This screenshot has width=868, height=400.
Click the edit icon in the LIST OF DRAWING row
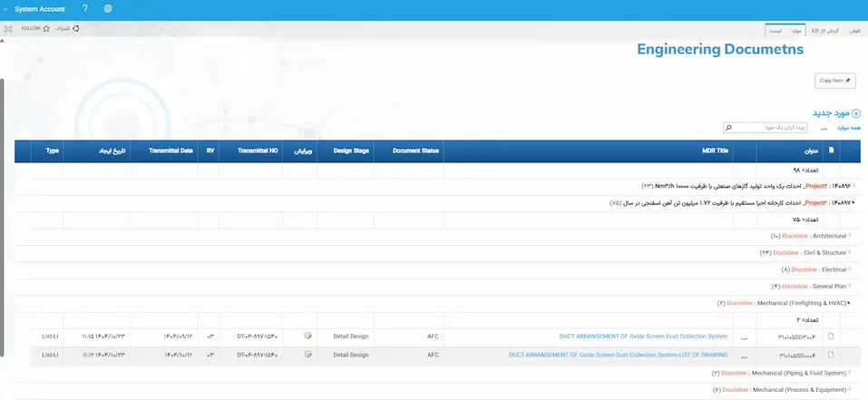pos(307,355)
